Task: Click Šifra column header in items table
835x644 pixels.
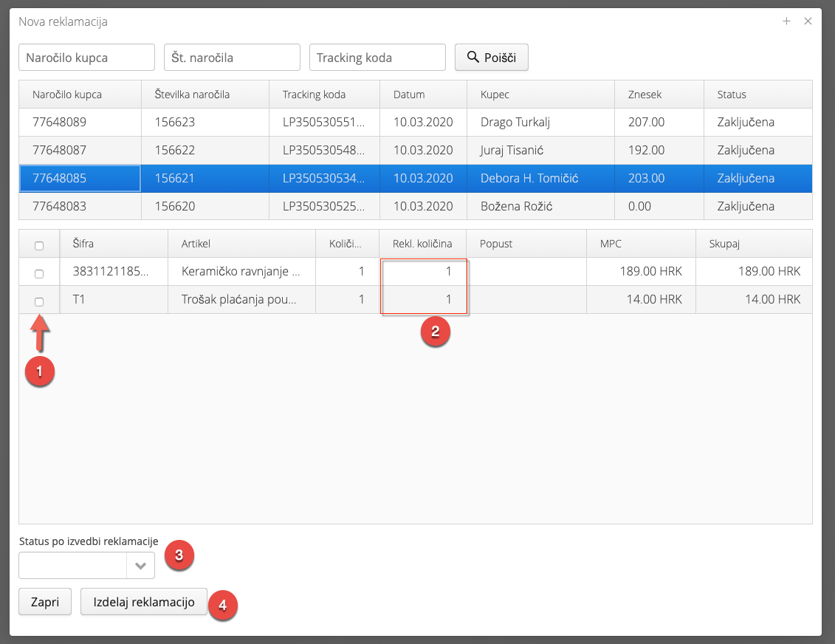Action: click(114, 244)
